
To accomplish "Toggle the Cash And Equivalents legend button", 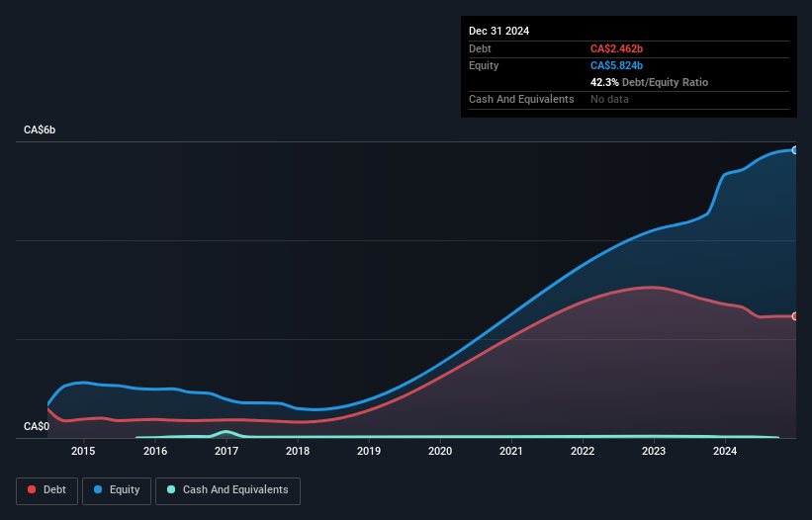I will [227, 490].
